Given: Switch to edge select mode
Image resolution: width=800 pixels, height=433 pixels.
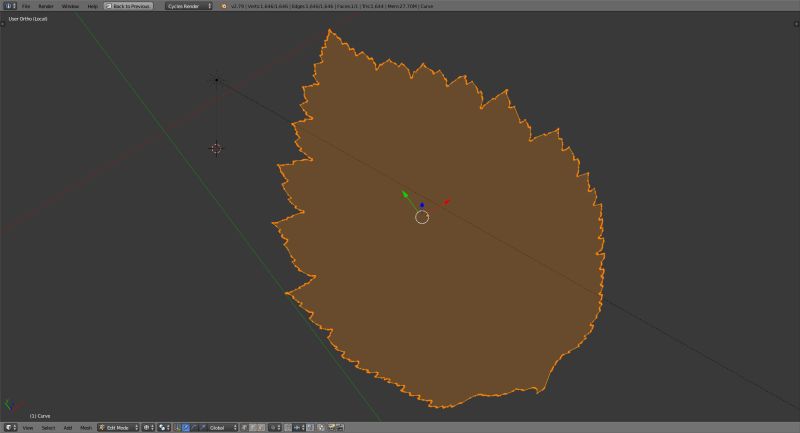Looking at the screenshot, I should 253,427.
